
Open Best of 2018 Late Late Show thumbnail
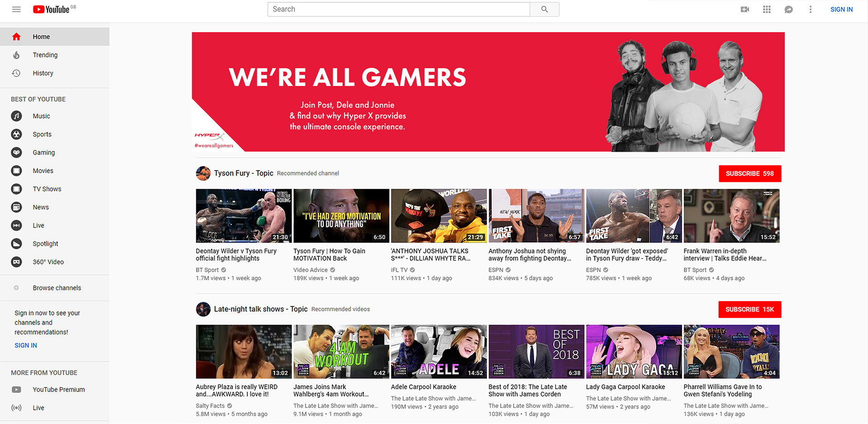(537, 352)
